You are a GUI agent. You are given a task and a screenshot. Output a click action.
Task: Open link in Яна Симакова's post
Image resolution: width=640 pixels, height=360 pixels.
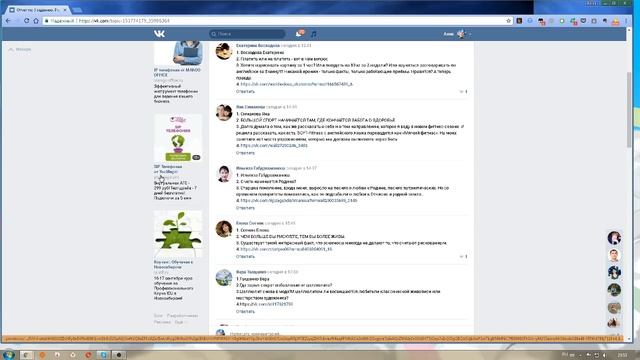coord(274,145)
